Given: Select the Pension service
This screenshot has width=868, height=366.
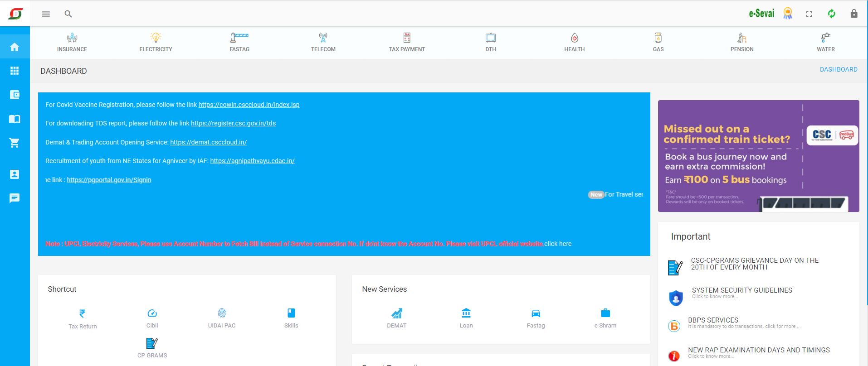Looking at the screenshot, I should point(742,43).
